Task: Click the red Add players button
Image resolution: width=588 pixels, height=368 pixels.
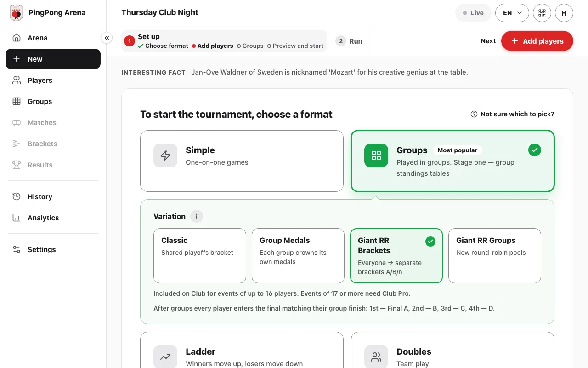Action: point(537,41)
